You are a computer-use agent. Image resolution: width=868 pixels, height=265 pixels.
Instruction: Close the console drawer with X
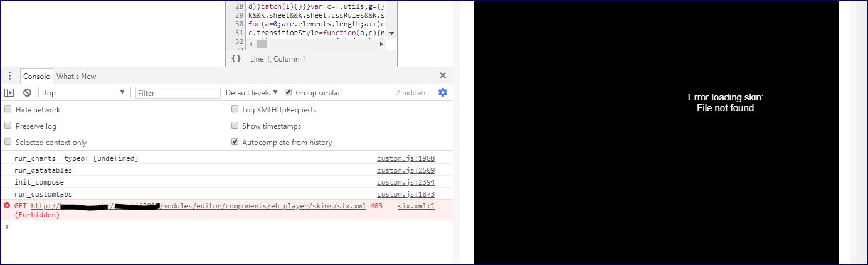click(443, 75)
